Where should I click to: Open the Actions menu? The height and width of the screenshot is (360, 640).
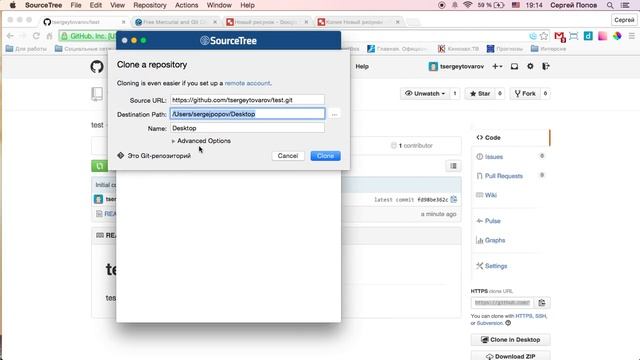(x=187, y=5)
